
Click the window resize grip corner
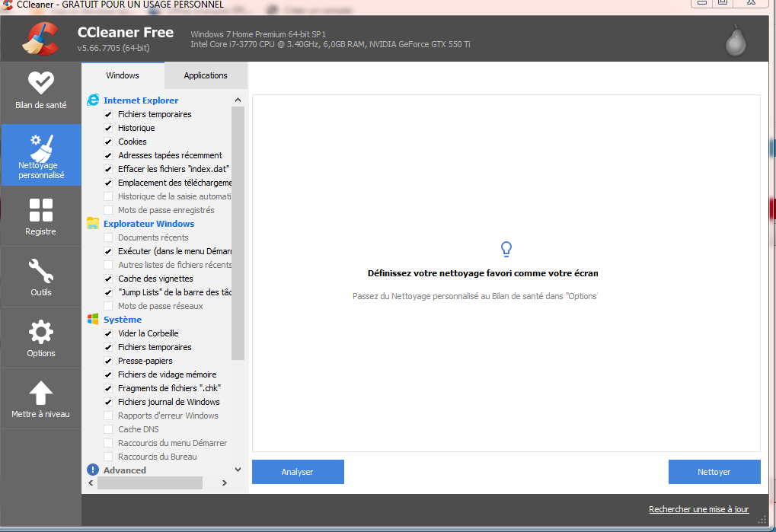(x=762, y=520)
